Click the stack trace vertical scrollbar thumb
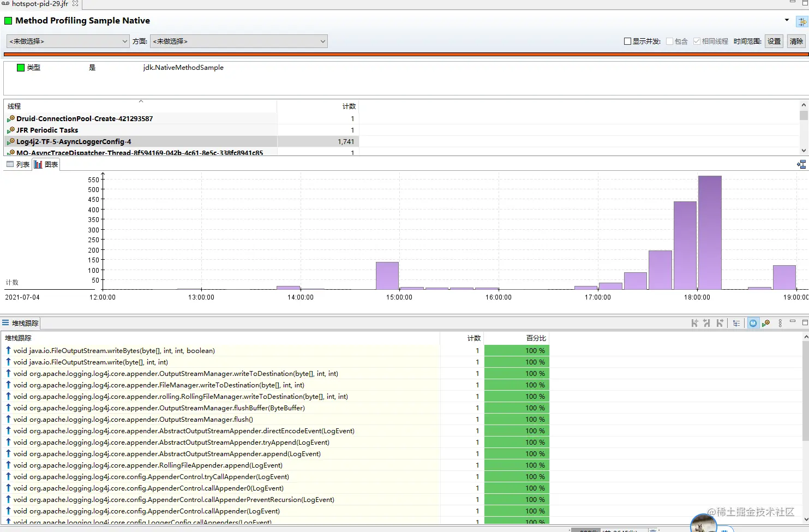This screenshot has height=532, width=809. [x=805, y=390]
